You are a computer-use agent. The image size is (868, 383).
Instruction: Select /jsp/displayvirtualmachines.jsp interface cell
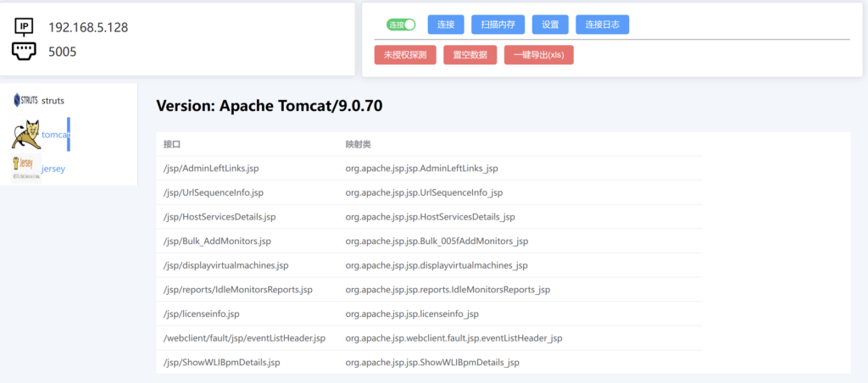225,265
